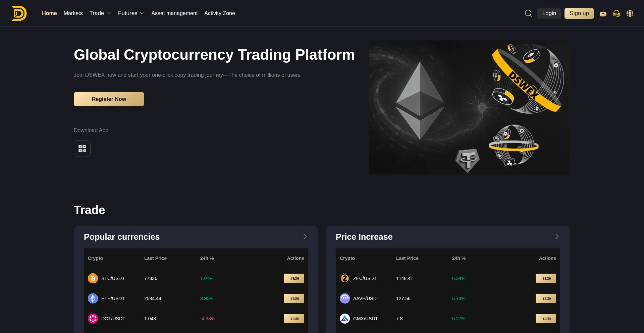Click the DSWEX logo icon
The height and width of the screenshot is (333, 644).
click(x=19, y=13)
